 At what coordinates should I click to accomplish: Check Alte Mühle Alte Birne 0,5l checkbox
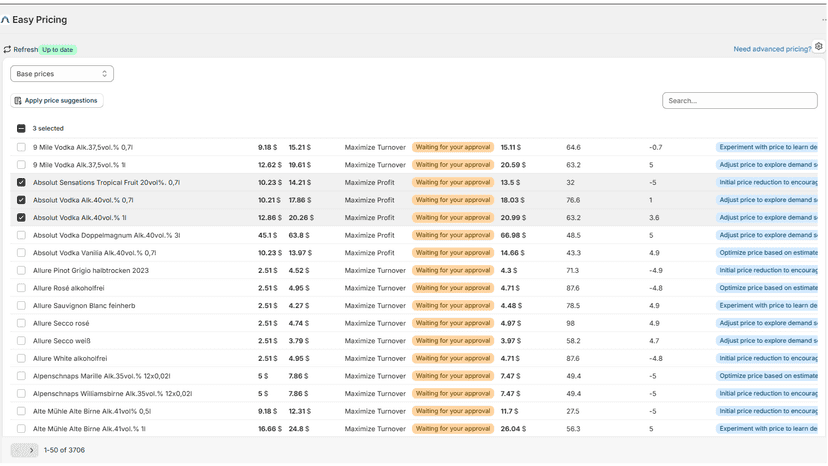click(21, 411)
